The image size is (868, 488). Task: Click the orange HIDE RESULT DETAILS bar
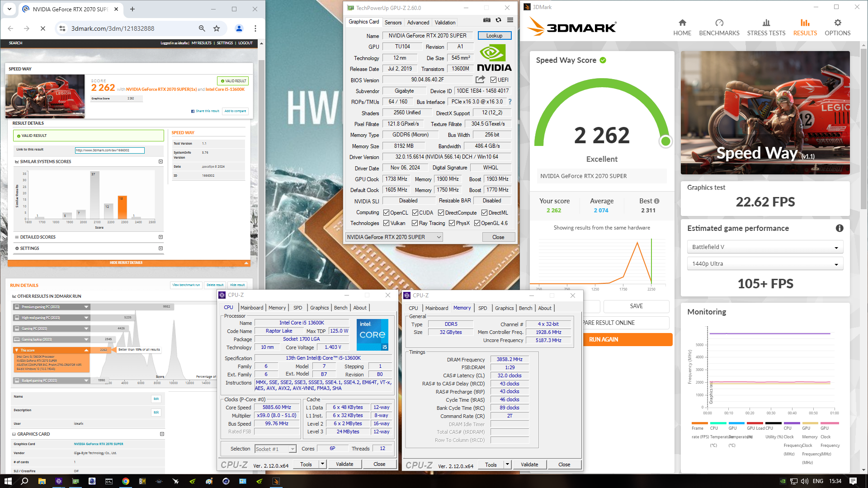click(129, 263)
